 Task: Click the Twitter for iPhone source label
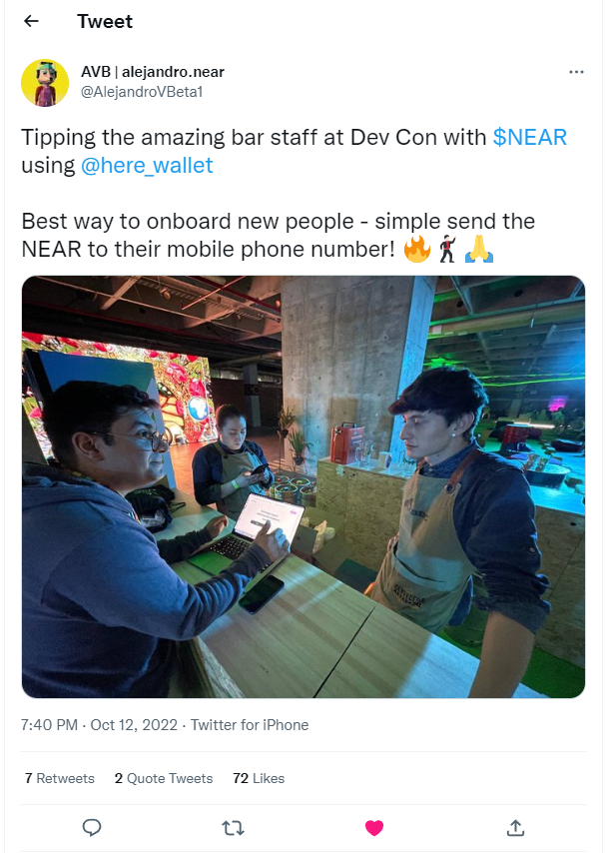click(250, 725)
